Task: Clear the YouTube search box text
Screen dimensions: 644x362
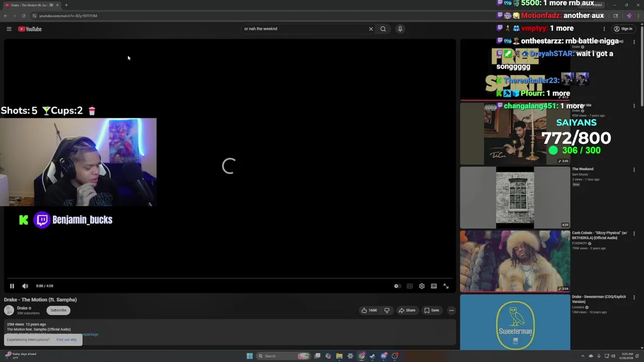Action: [x=371, y=29]
